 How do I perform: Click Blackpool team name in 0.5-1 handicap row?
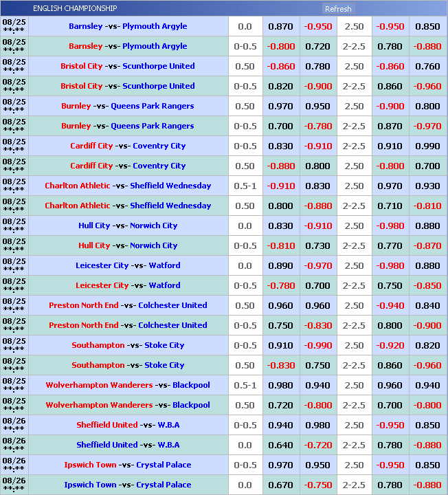[x=191, y=386]
